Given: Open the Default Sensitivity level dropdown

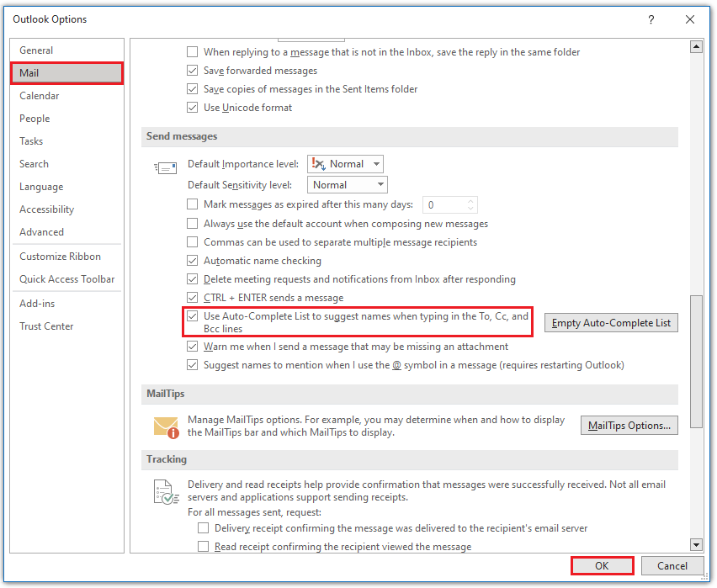Looking at the screenshot, I should point(378,184).
